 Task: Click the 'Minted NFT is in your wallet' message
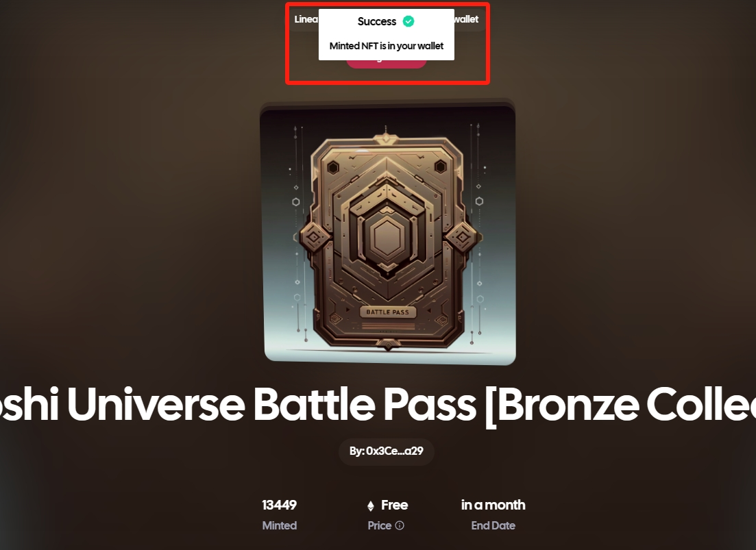[x=386, y=47]
